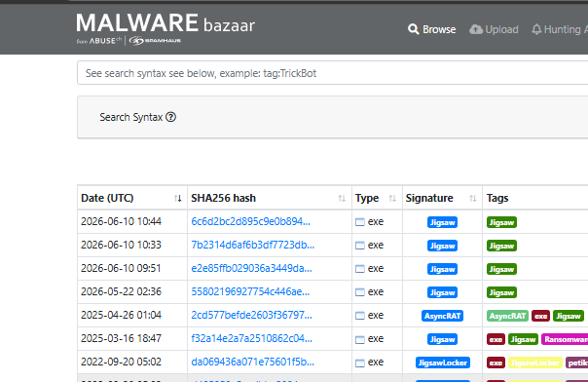
Task: Click the JigsawLocker signature badge
Action: (443, 363)
